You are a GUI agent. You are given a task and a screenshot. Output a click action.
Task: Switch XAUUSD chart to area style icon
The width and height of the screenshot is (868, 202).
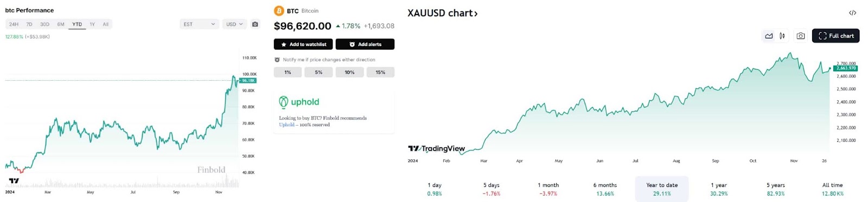[769, 36]
